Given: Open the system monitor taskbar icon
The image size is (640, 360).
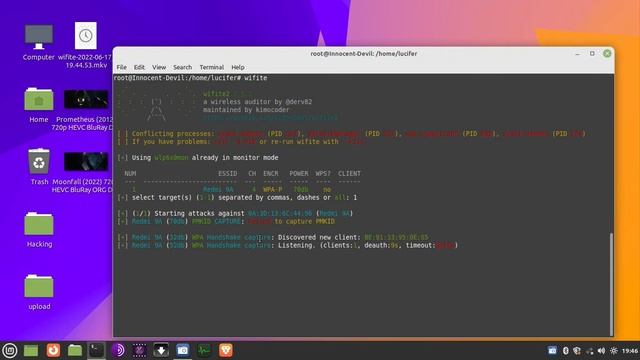Looking at the screenshot, I should pos(204,350).
